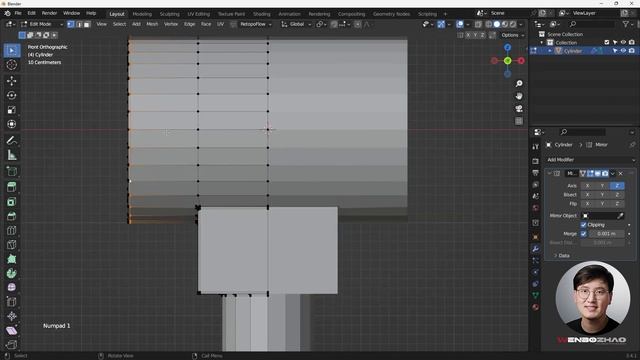Select solid viewport shading

pos(496,24)
